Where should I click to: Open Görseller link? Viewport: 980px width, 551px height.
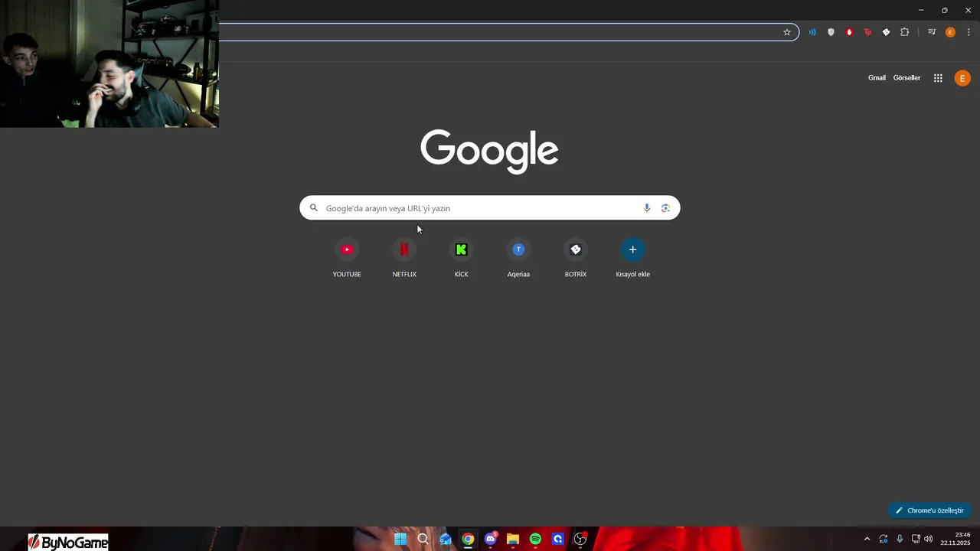click(x=906, y=78)
